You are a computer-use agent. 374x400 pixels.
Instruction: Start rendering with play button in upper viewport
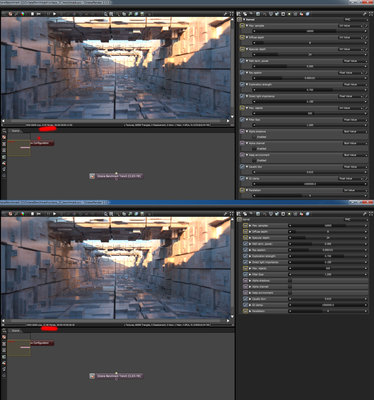(54, 14)
